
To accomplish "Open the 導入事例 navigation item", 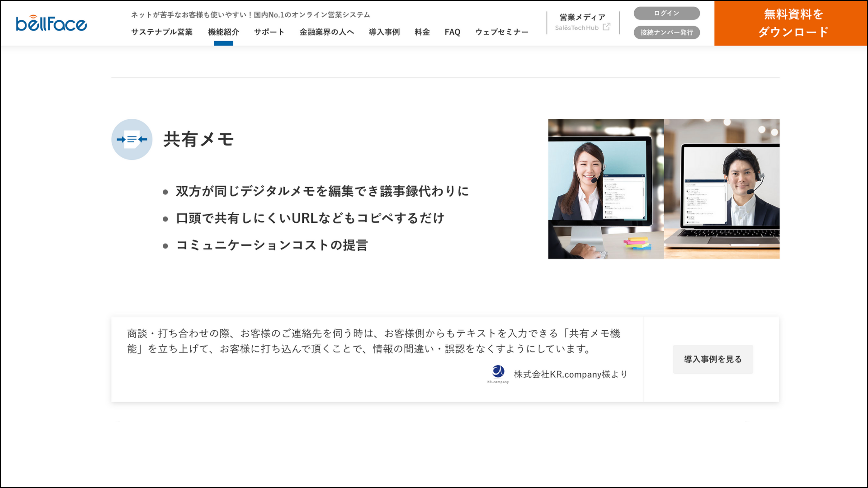I will [384, 32].
